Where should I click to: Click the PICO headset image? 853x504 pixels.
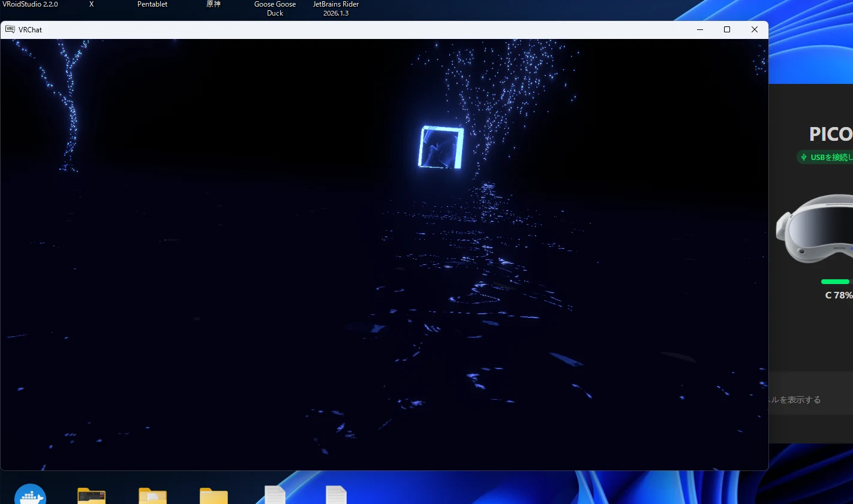tap(815, 228)
